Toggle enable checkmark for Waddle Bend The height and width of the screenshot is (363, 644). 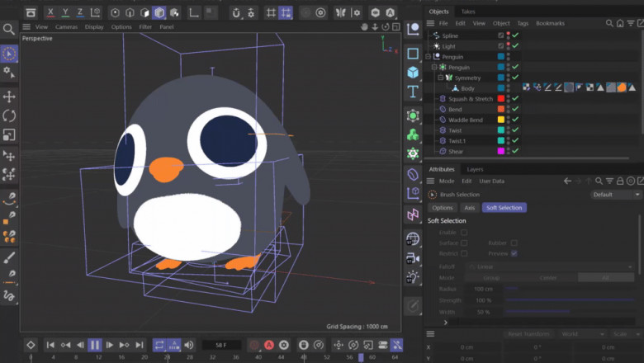pos(515,120)
